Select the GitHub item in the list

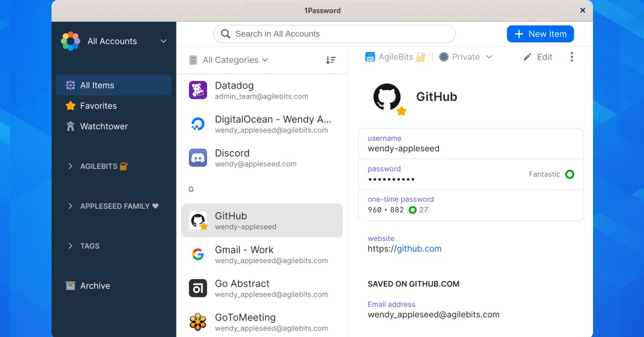pyautogui.click(x=262, y=221)
